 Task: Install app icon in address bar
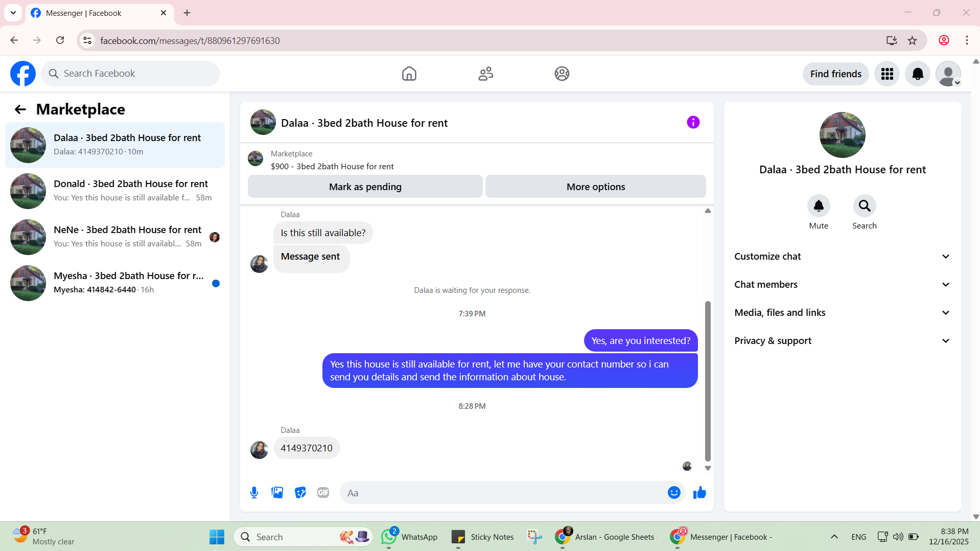click(x=892, y=40)
